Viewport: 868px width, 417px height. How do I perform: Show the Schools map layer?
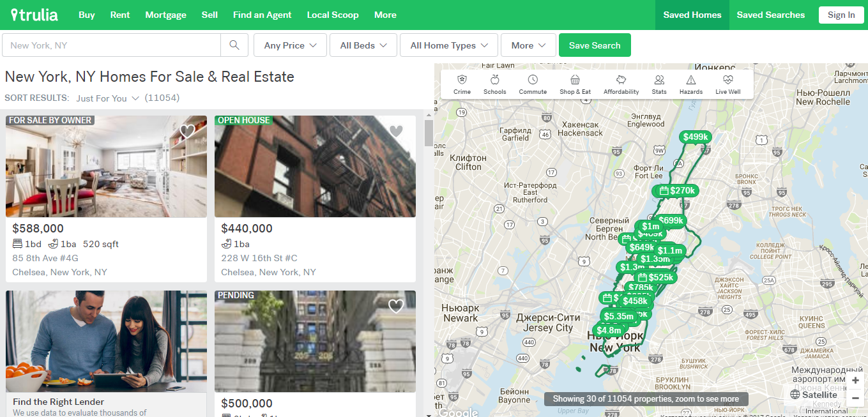point(494,84)
